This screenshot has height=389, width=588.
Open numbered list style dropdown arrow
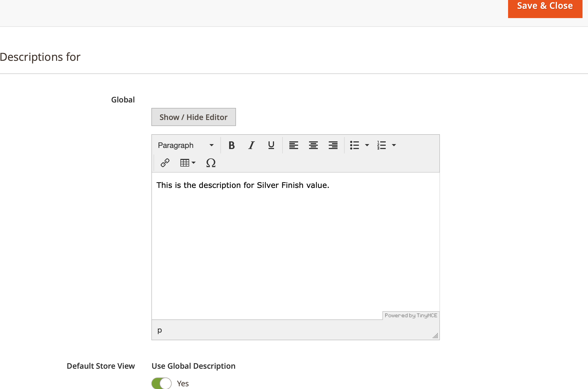(x=394, y=145)
